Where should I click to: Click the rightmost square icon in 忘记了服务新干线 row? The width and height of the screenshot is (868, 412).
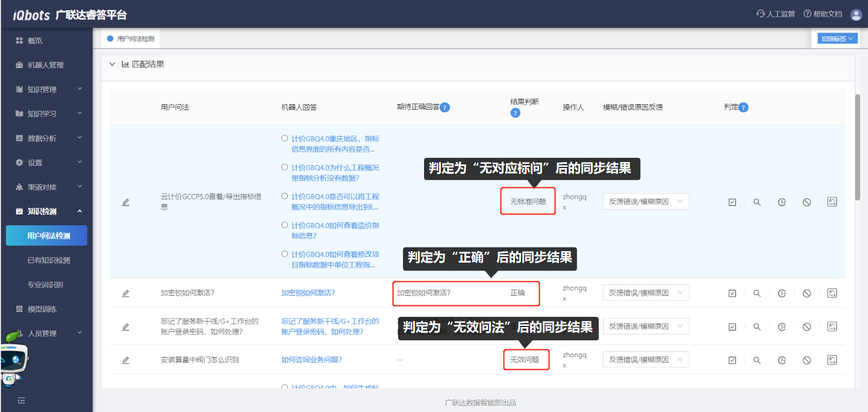(832, 326)
